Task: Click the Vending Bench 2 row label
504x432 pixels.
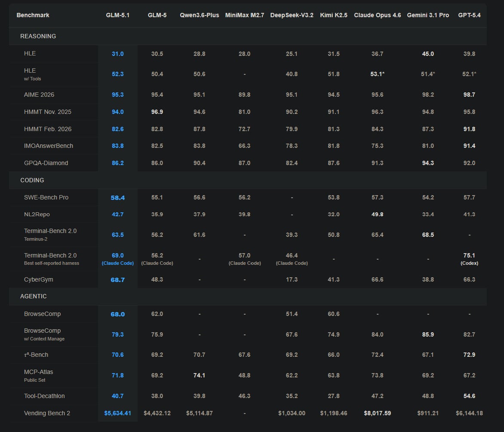Action: pos(47,413)
